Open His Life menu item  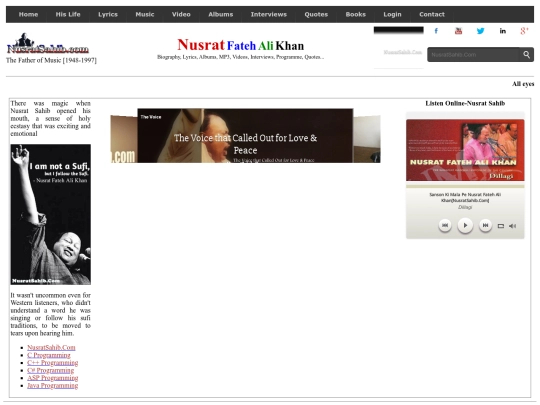68,14
